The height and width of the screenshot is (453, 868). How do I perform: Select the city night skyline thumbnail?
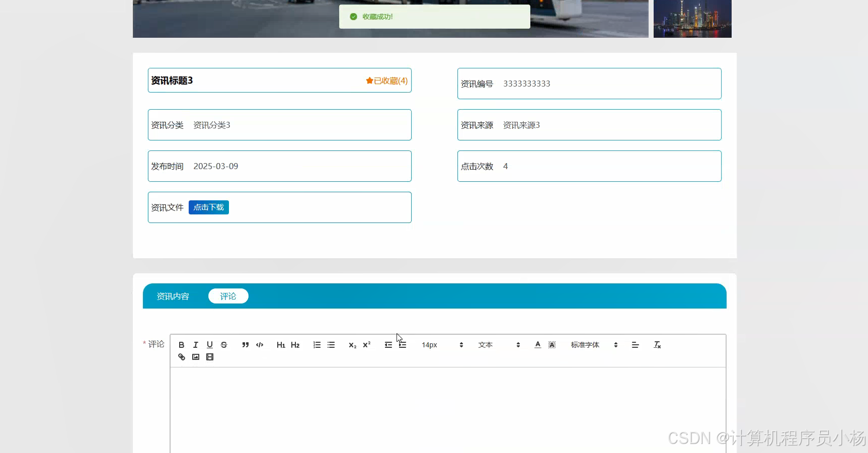(692, 19)
